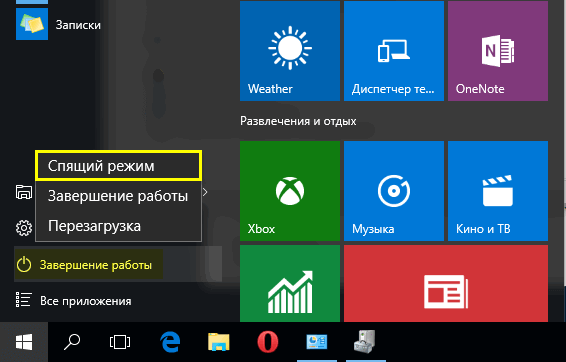Open the green finance chart tile
The image size is (566, 362).
290,283
